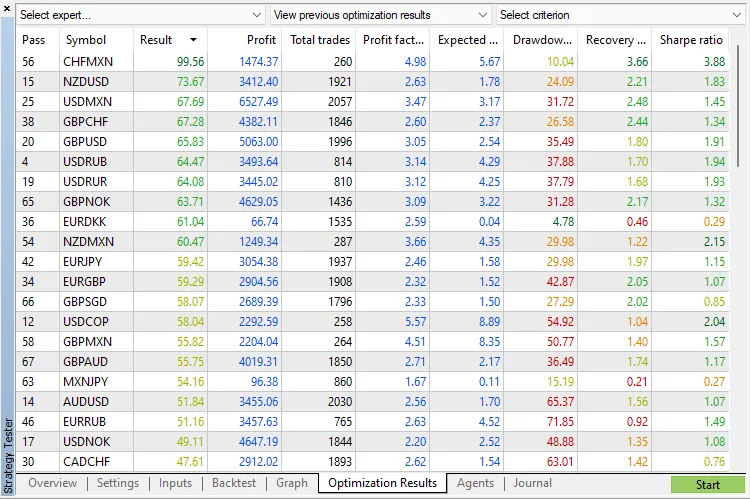Open the Select criterion dropdown

(618, 15)
